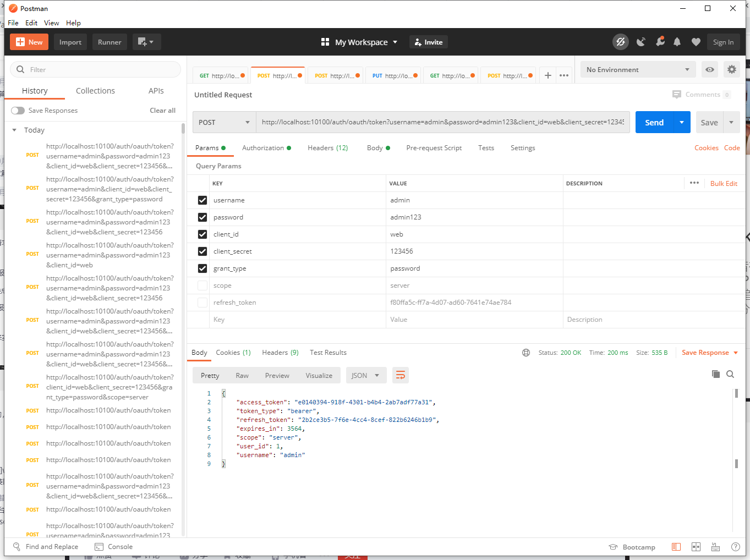Open Postman sync status icon
The height and width of the screenshot is (560, 750).
pos(620,42)
